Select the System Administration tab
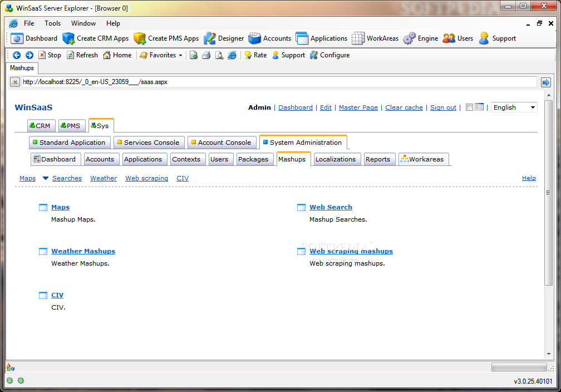561x392 pixels. (x=303, y=143)
